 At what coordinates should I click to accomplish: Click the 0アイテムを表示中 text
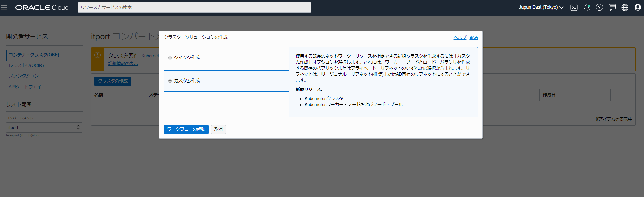[x=614, y=119]
